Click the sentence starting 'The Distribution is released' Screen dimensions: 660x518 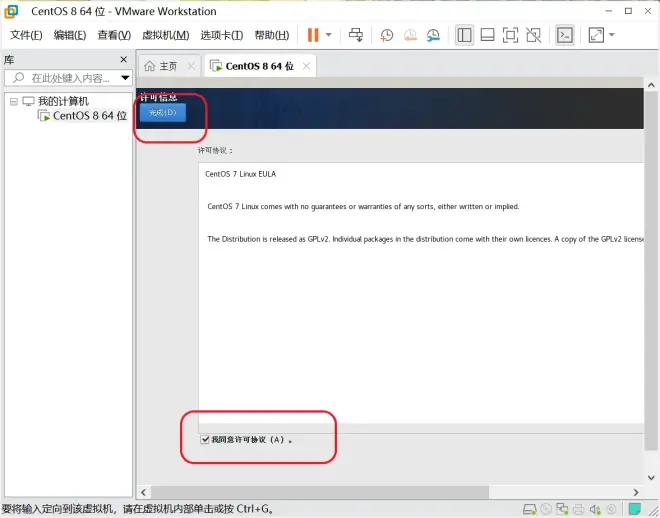(x=425, y=239)
